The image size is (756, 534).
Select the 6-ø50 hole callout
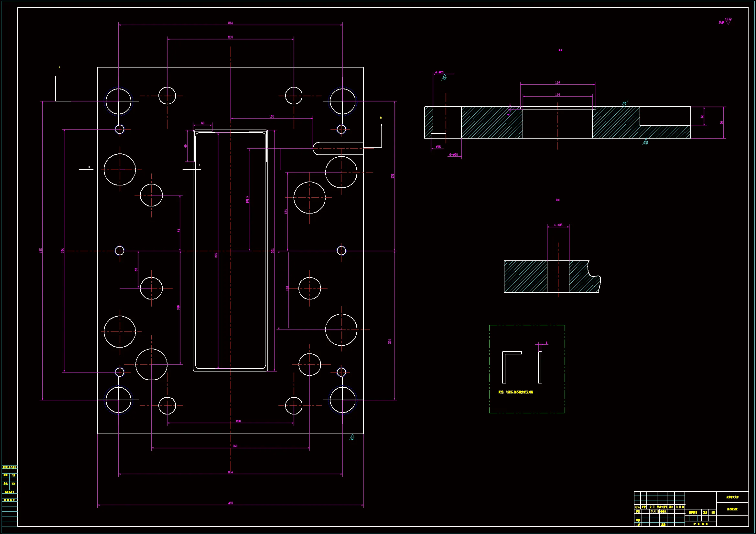click(453, 154)
